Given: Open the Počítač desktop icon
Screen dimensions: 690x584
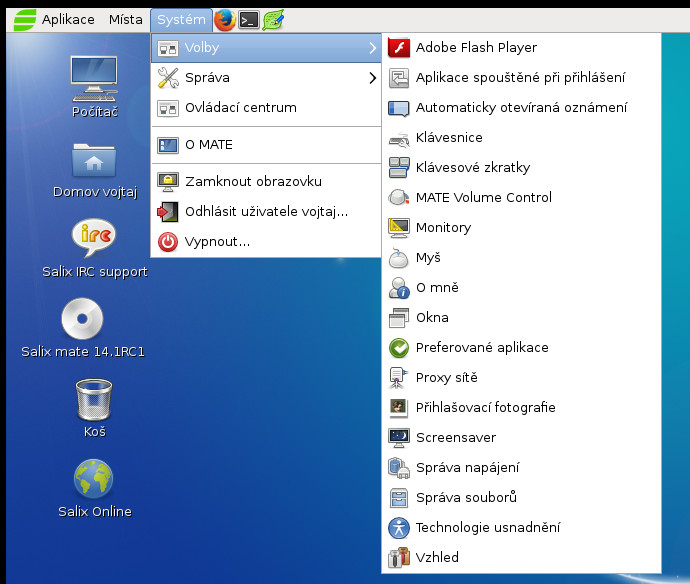Looking at the screenshot, I should click(95, 87).
